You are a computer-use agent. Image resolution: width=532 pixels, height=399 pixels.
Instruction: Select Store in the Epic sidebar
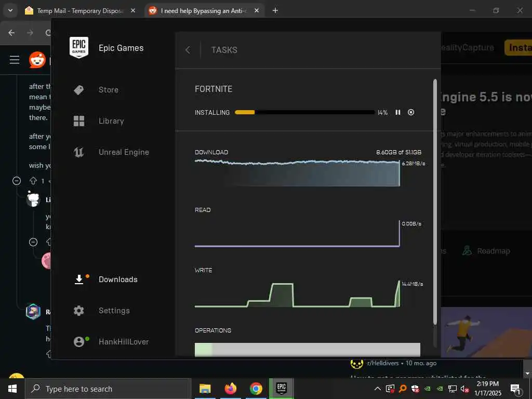pyautogui.click(x=109, y=90)
